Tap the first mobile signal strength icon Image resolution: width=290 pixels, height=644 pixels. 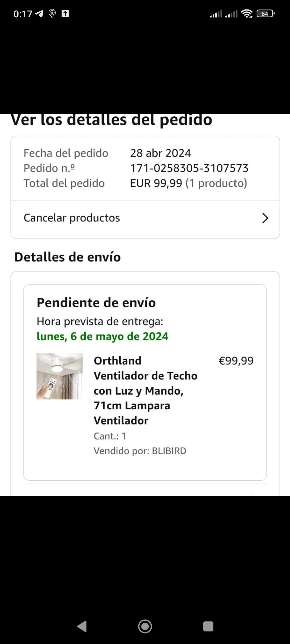tap(216, 14)
